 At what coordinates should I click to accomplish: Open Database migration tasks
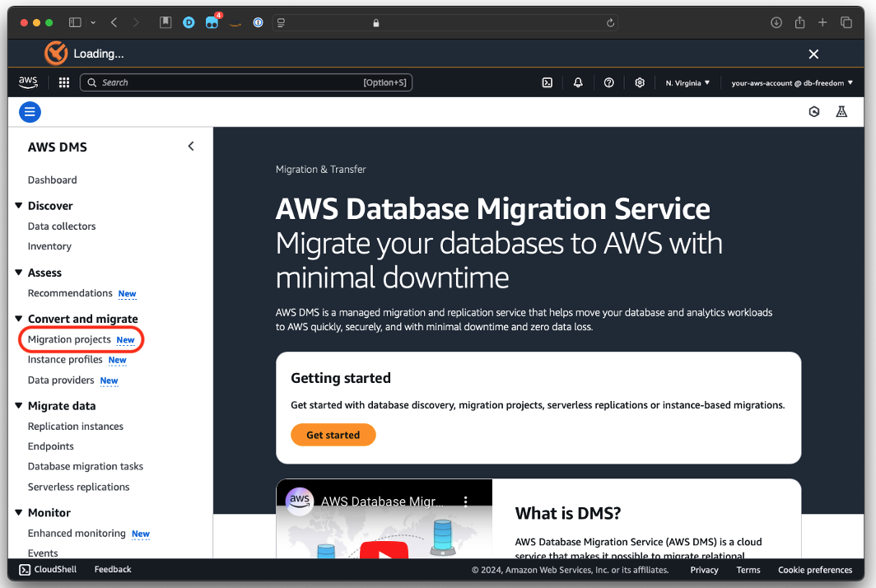point(86,467)
